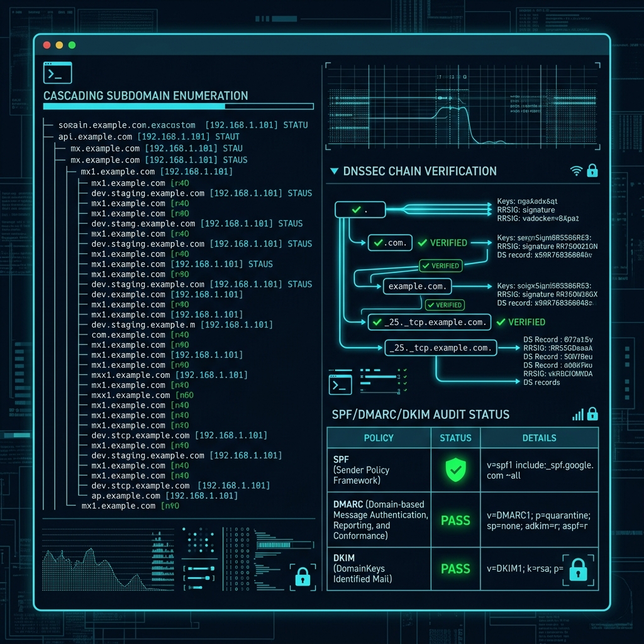Click the DETAILS column header
The height and width of the screenshot is (644, 644).
(539, 438)
